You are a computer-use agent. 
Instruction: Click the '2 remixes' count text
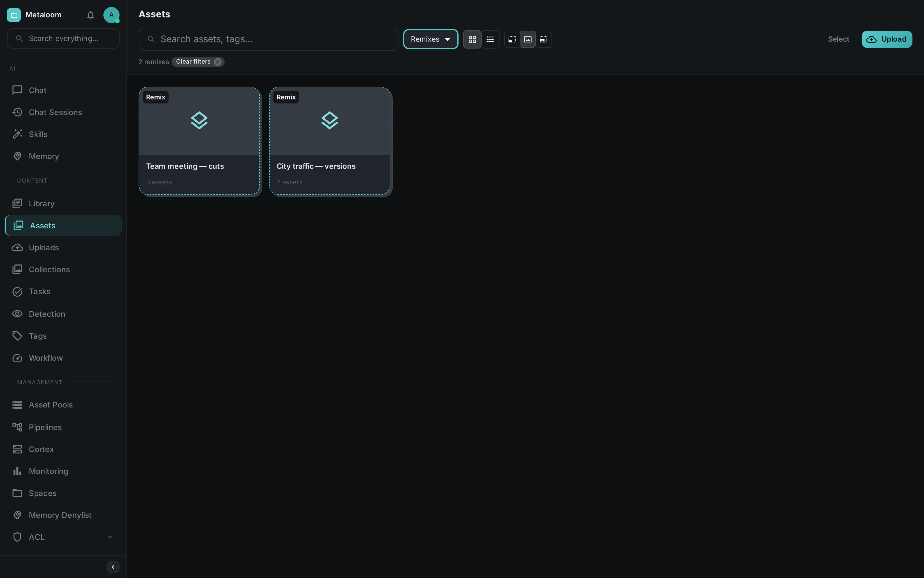click(154, 62)
